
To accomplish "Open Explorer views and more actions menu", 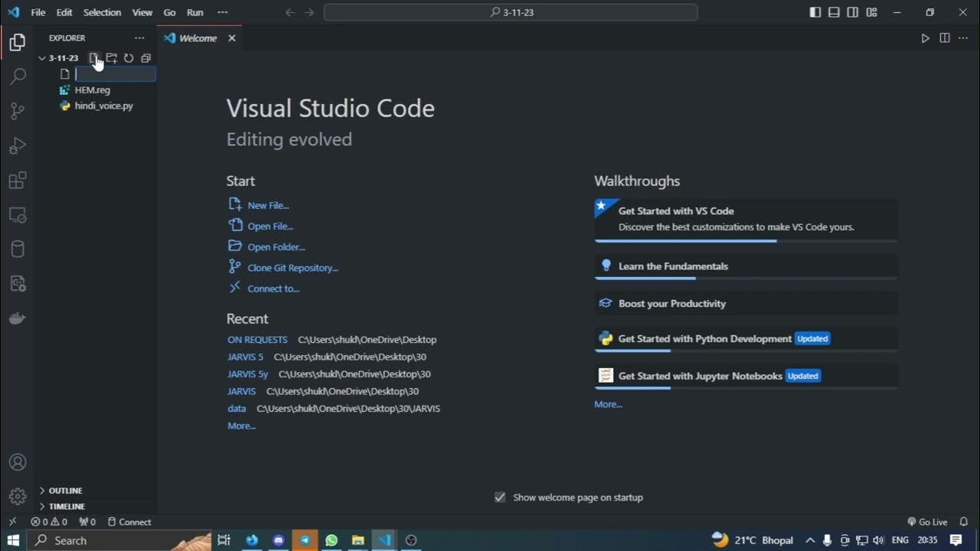I will 139,37.
